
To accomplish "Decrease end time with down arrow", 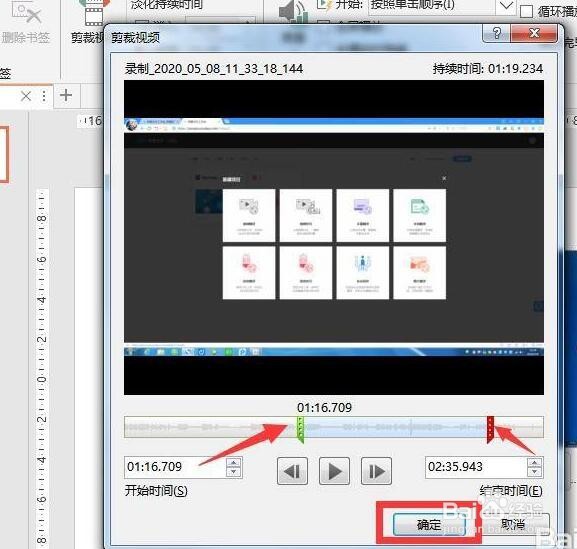I will point(534,472).
